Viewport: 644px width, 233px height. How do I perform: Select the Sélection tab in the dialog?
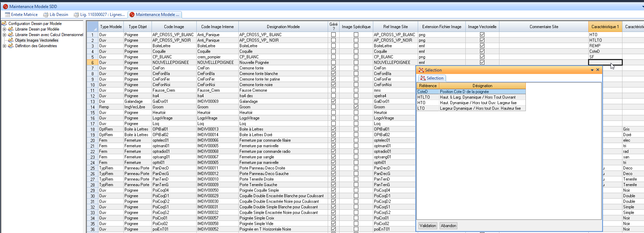[432, 78]
